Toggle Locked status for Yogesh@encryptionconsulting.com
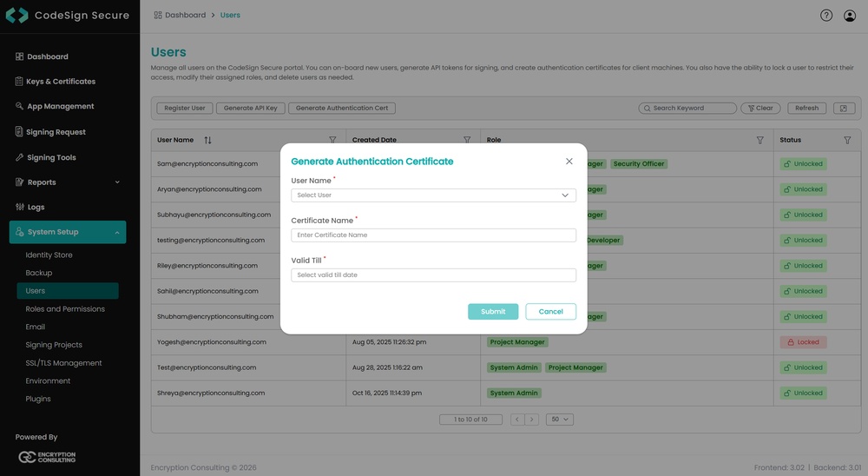Viewport: 868px width, 476px height. [x=803, y=342]
